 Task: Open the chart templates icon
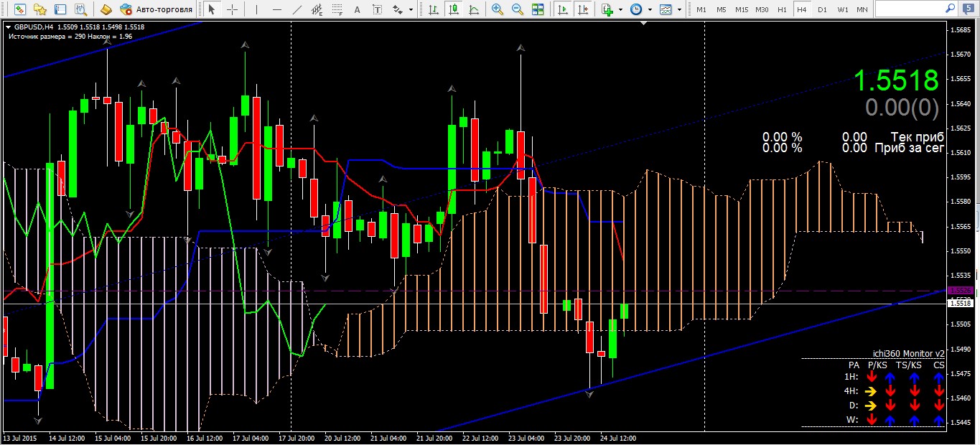(666, 9)
